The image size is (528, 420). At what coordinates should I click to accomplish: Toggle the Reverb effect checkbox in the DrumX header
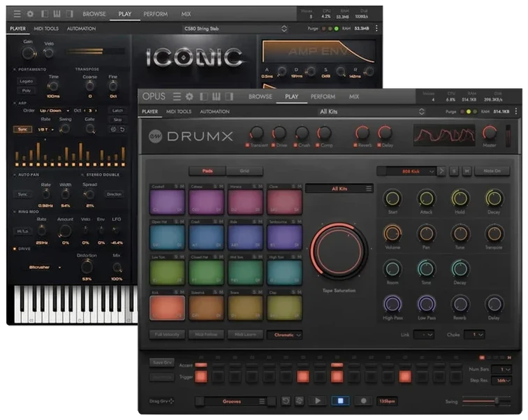coord(355,145)
